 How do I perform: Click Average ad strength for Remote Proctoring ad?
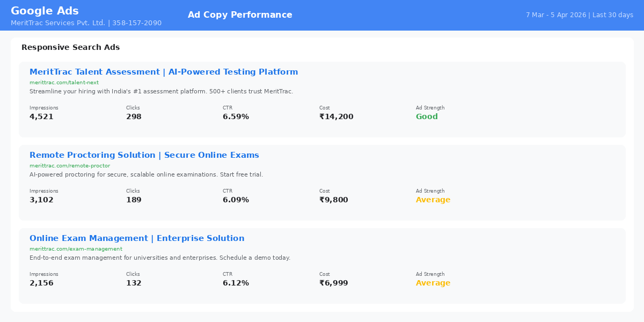[433, 200]
